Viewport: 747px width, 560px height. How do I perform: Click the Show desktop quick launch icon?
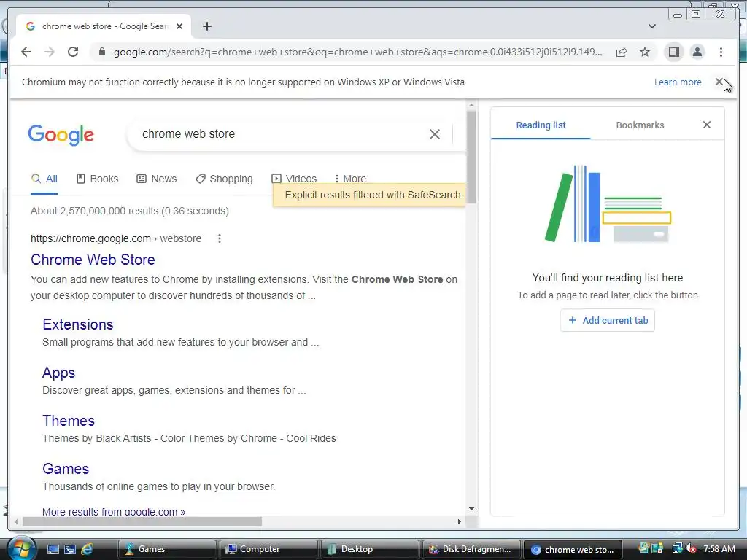pos(53,550)
